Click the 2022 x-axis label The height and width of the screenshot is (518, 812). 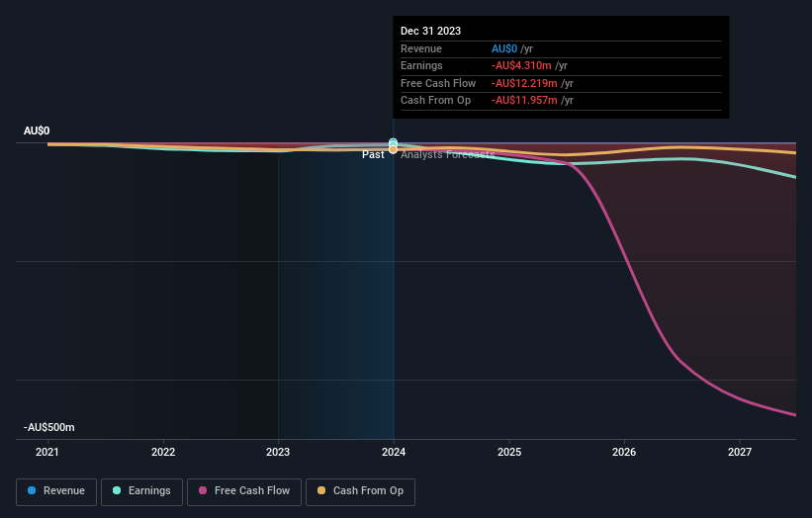(x=163, y=452)
